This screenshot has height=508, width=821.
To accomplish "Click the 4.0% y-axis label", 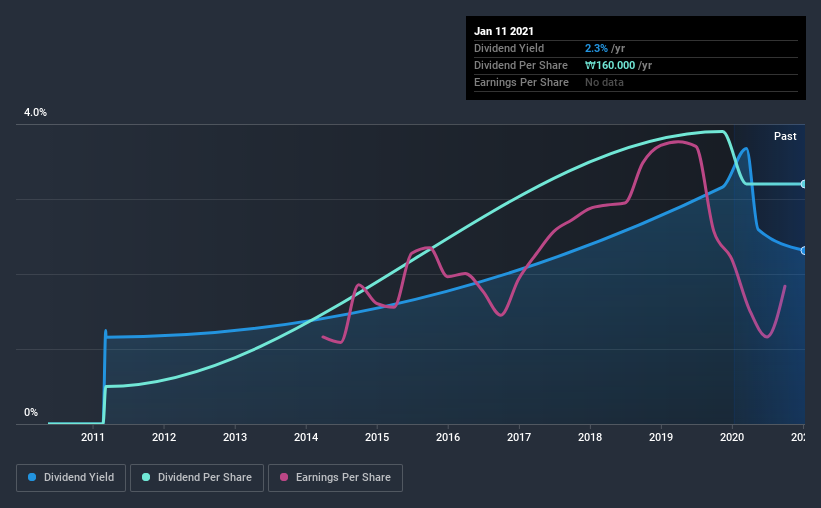I will 35,112.
